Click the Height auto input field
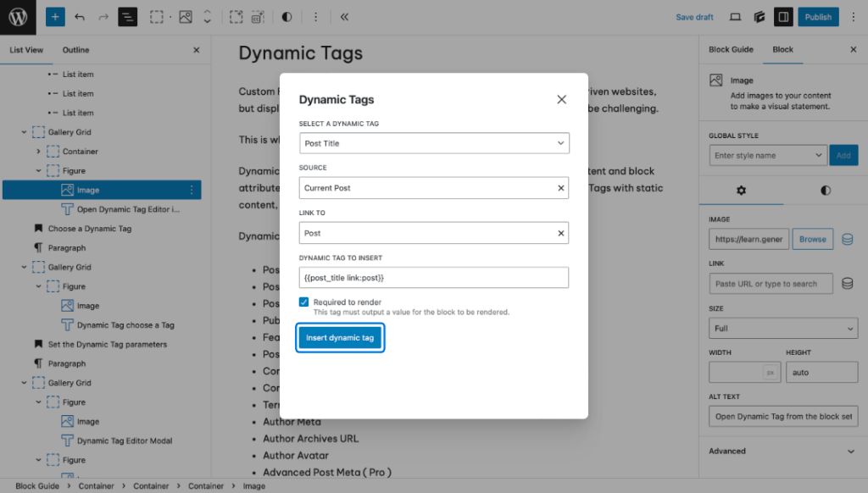868x493 pixels. point(821,373)
